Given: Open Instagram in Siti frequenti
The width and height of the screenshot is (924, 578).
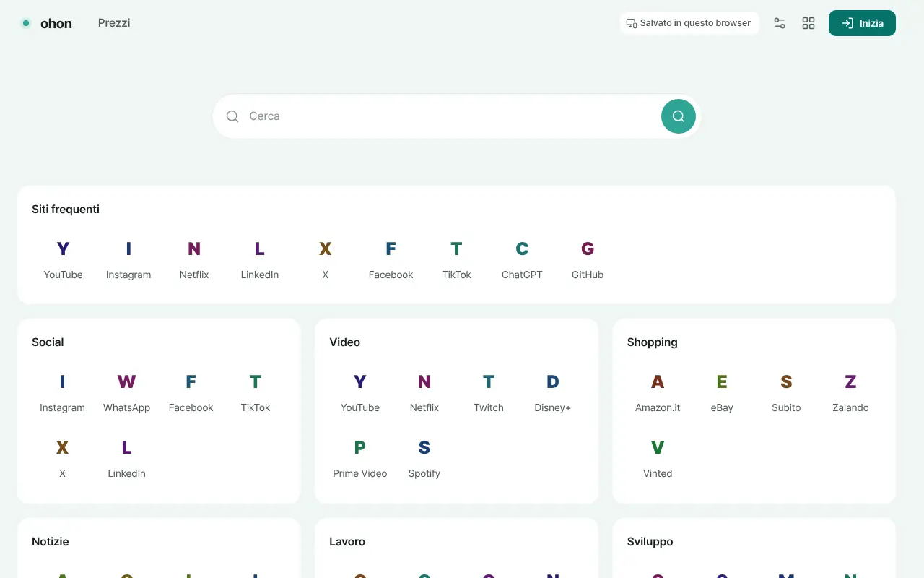Looking at the screenshot, I should (128, 260).
